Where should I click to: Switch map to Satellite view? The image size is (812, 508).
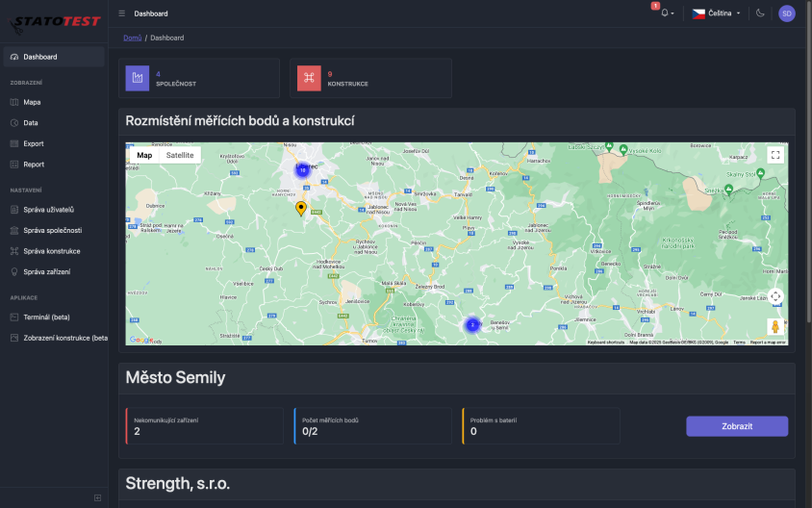(x=179, y=155)
